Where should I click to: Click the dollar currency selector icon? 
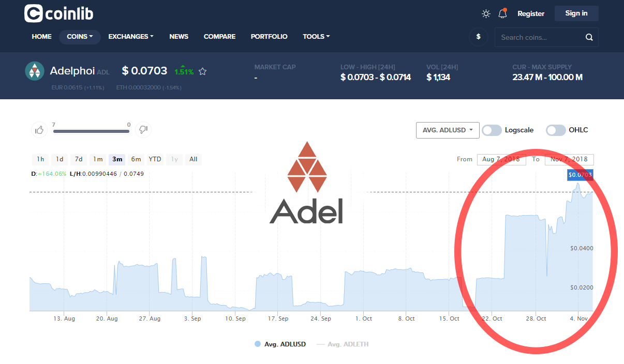click(479, 37)
